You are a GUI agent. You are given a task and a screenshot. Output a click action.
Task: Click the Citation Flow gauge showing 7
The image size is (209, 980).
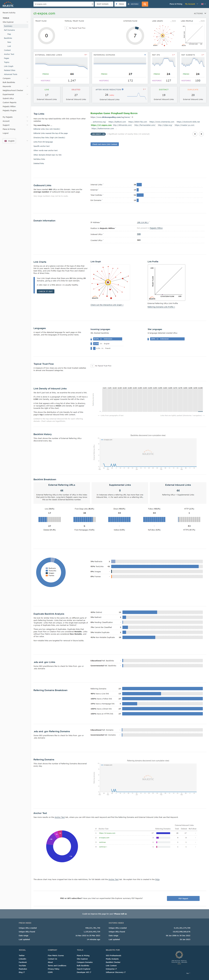click(135, 36)
